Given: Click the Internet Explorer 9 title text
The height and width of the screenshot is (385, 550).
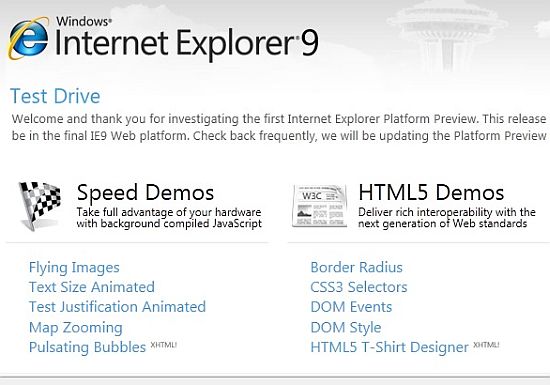Looking at the screenshot, I should (187, 44).
